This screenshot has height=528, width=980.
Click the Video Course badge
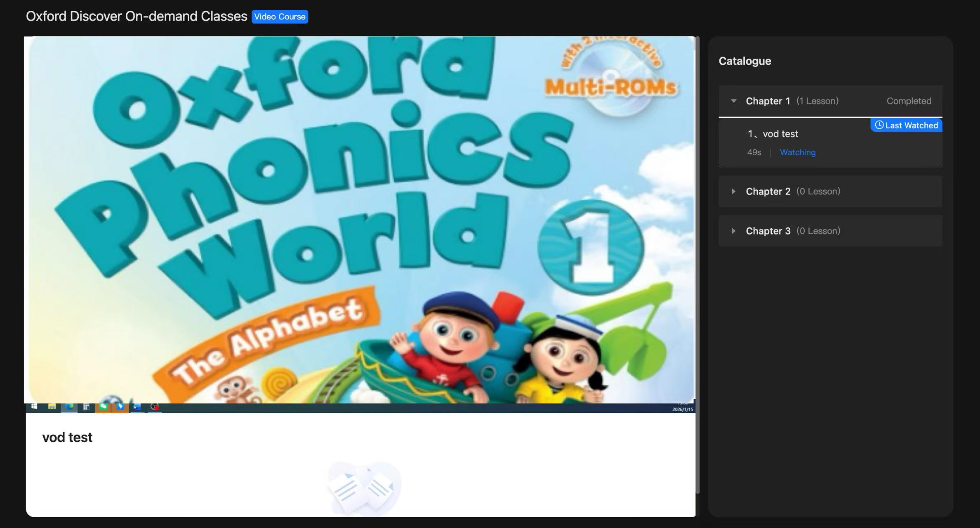(280, 17)
